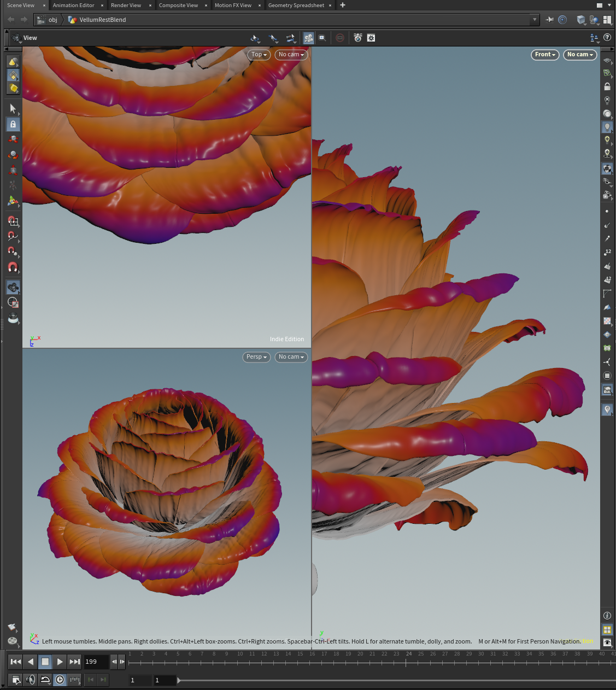The height and width of the screenshot is (690, 616).
Task: Click the obj network path button
Action: point(52,20)
